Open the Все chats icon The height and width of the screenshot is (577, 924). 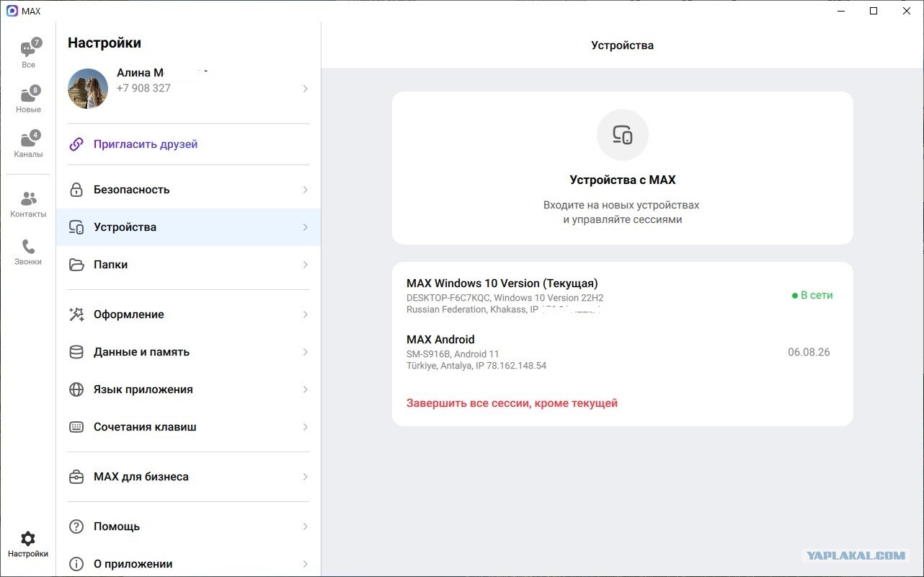click(28, 50)
